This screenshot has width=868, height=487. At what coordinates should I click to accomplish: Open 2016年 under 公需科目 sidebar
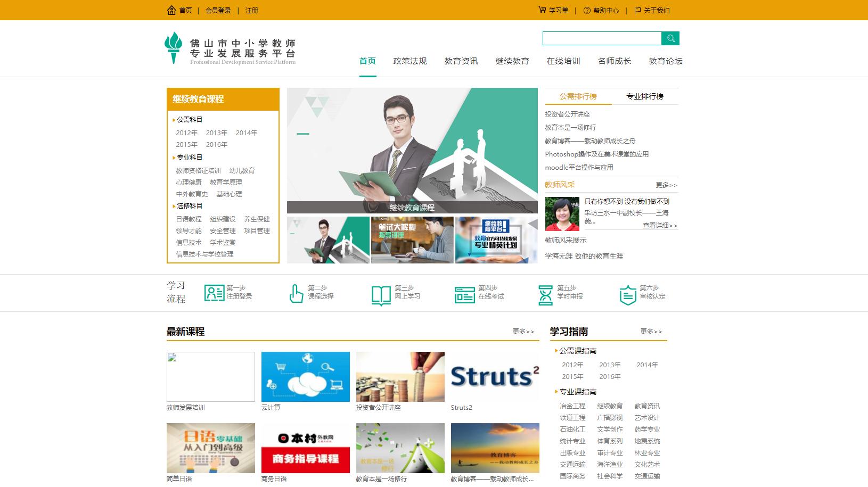(x=217, y=145)
